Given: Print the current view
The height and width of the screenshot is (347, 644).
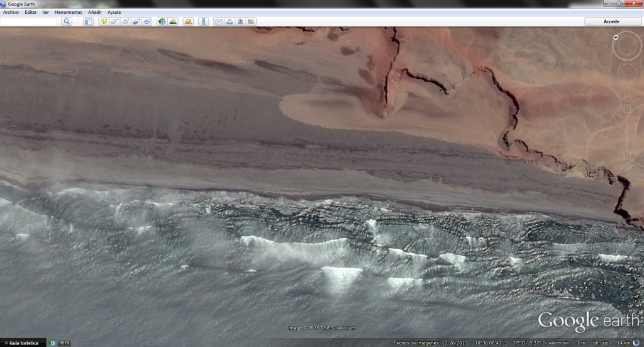Looking at the screenshot, I should tap(229, 21).
